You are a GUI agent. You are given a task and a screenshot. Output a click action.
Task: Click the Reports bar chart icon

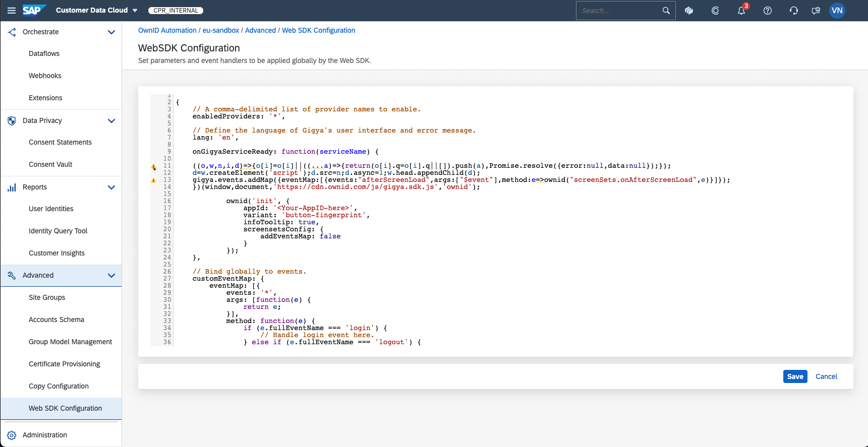click(12, 187)
